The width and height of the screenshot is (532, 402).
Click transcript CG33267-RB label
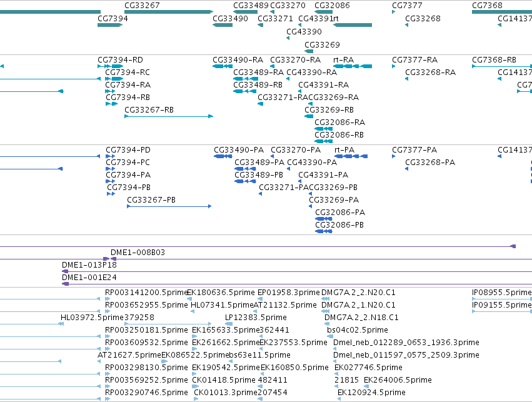[149, 110]
